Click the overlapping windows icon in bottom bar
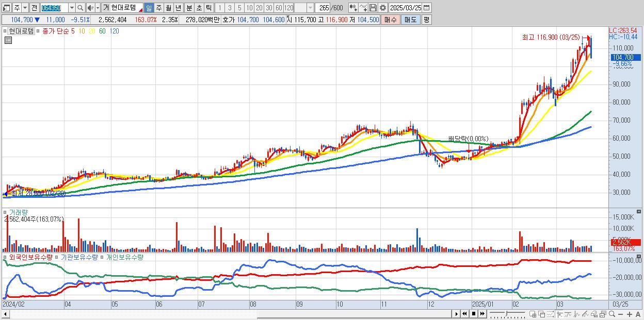The width and height of the screenshot is (644, 320). [541, 314]
